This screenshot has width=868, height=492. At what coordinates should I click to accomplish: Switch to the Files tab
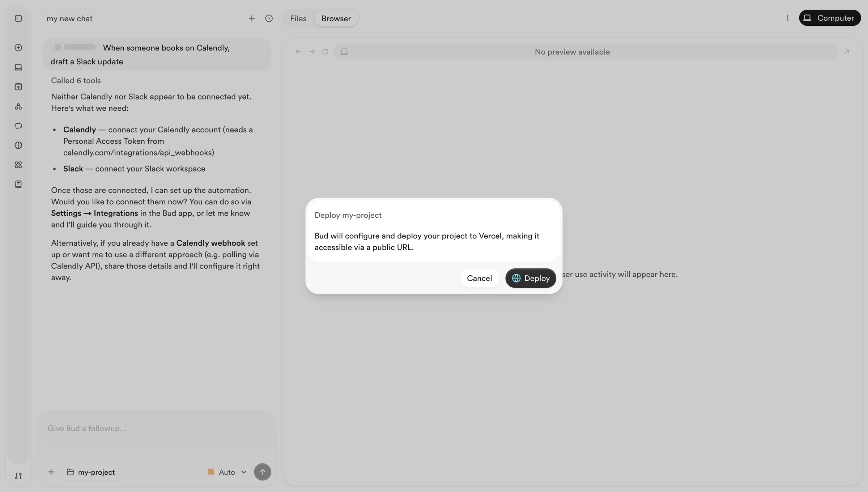click(x=298, y=18)
